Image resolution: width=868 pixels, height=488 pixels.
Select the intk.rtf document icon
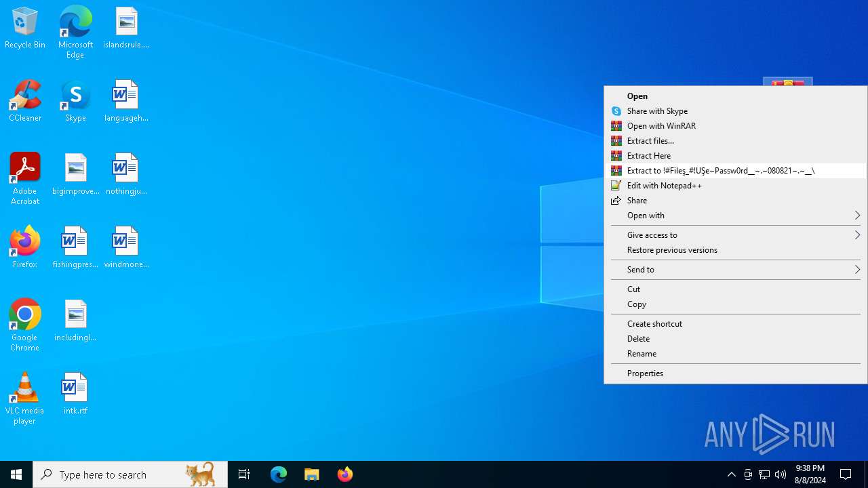point(75,394)
